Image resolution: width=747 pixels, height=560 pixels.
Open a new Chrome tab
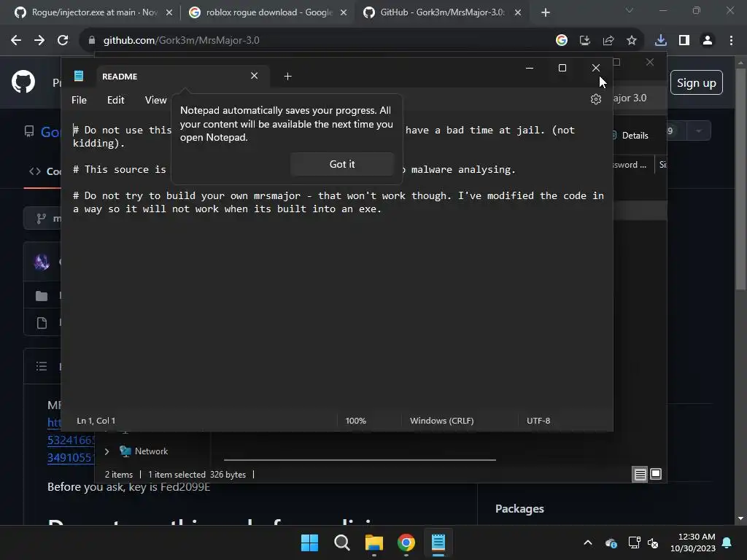(546, 12)
